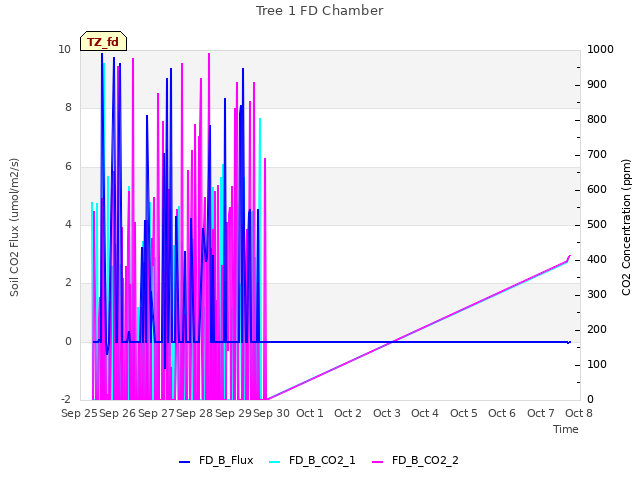Click the chart title Tree 1 FD Chamber
Screen dimensions: 640x480
coord(320,11)
